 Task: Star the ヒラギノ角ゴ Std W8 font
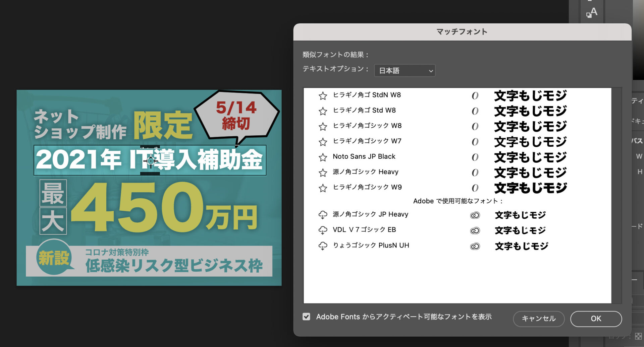point(323,111)
